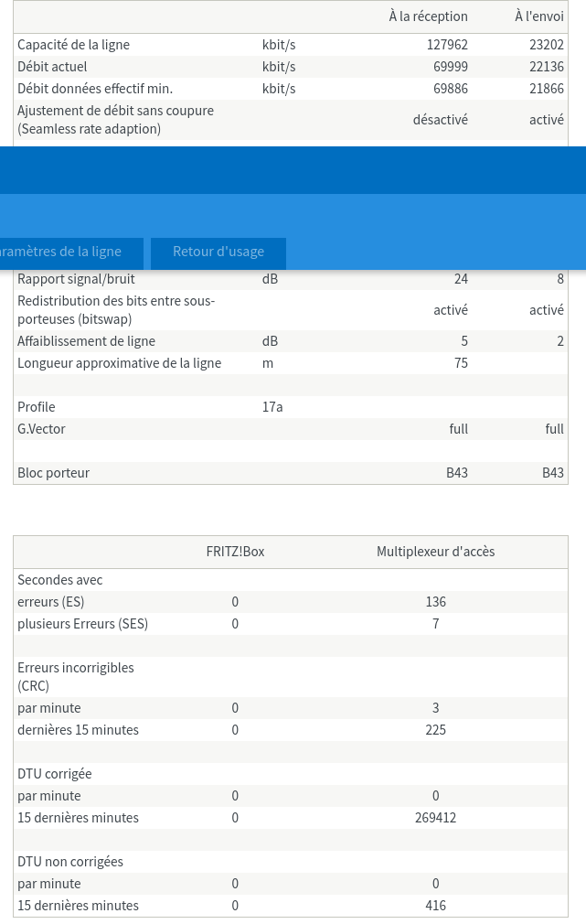Select CRC per minute value 3
586x924 pixels.
(x=436, y=708)
